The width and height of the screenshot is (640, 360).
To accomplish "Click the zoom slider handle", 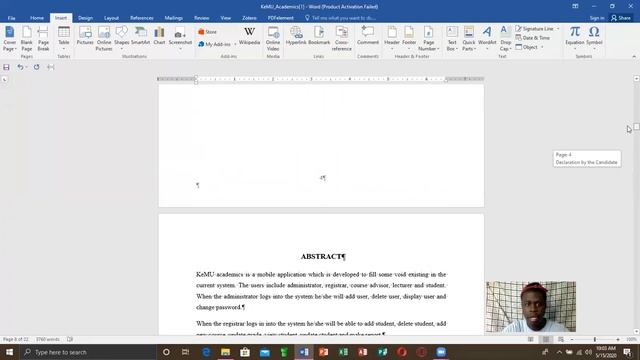I will coord(595,339).
